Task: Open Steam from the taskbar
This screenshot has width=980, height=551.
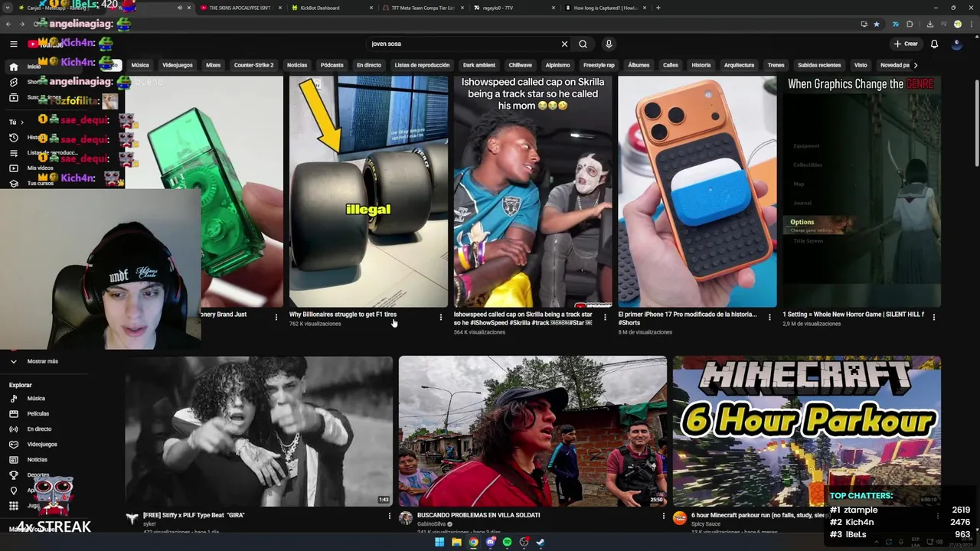Action: (x=541, y=542)
